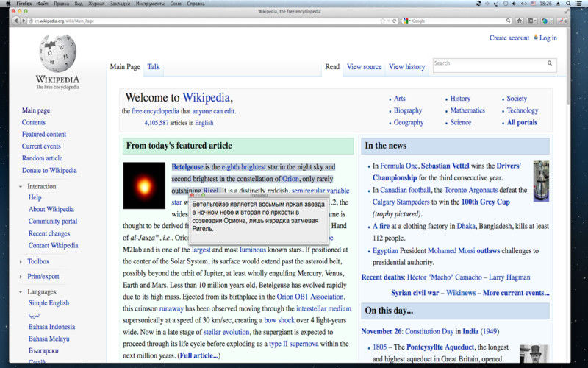Open the Инструменты menu
Viewport: 588px width, 368px height.
150,4
